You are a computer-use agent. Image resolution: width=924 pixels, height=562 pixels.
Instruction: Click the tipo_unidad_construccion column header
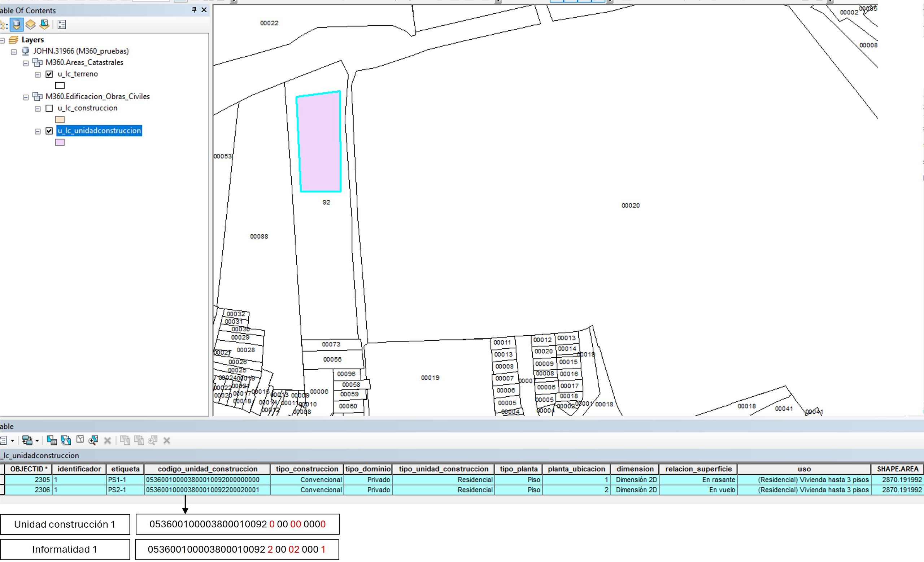444,469
